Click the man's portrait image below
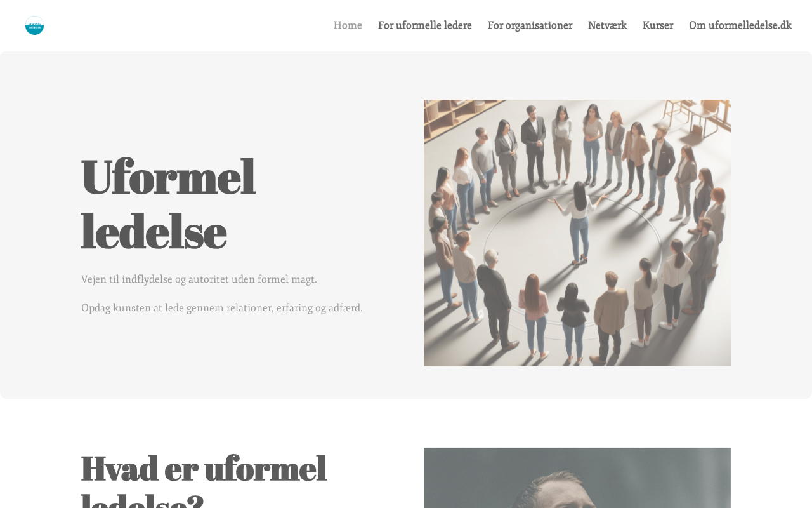 [577, 478]
